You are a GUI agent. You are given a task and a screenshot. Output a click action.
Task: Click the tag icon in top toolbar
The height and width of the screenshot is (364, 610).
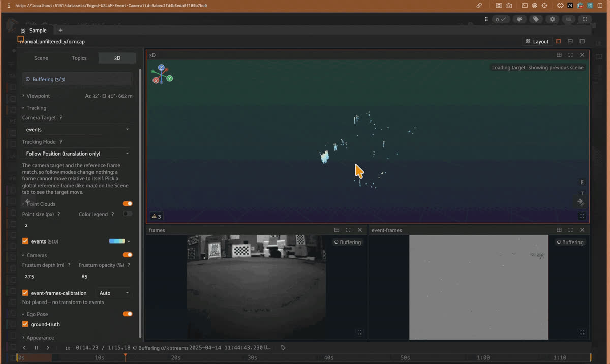tap(536, 19)
